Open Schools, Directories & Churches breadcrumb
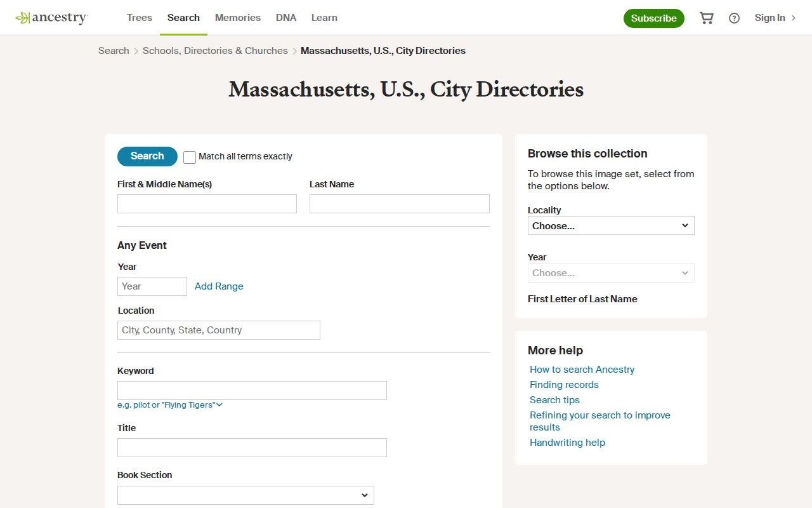The image size is (812, 508). [x=215, y=51]
